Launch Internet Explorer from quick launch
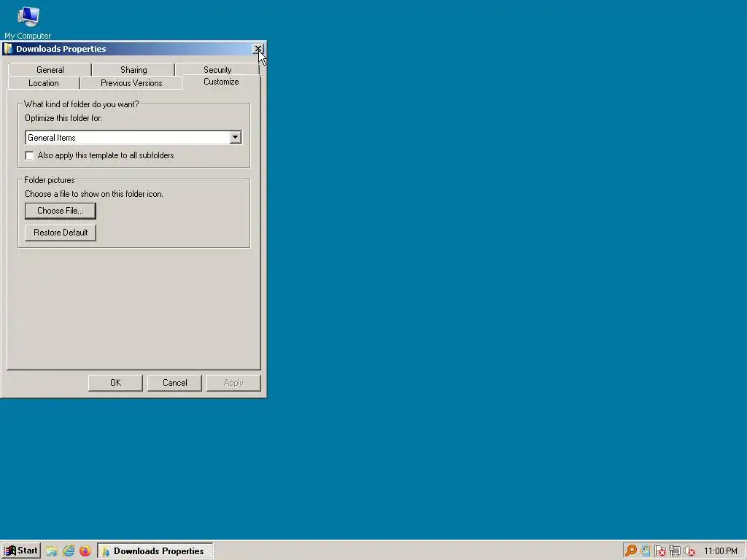This screenshot has height=560, width=747. point(69,551)
